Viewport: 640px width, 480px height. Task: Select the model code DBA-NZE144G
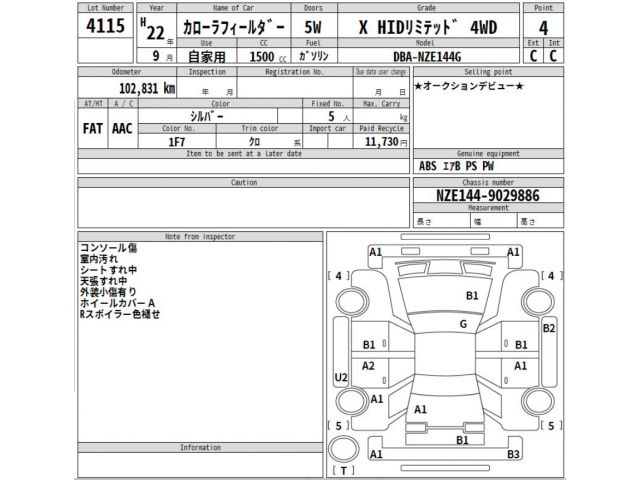pos(427,57)
